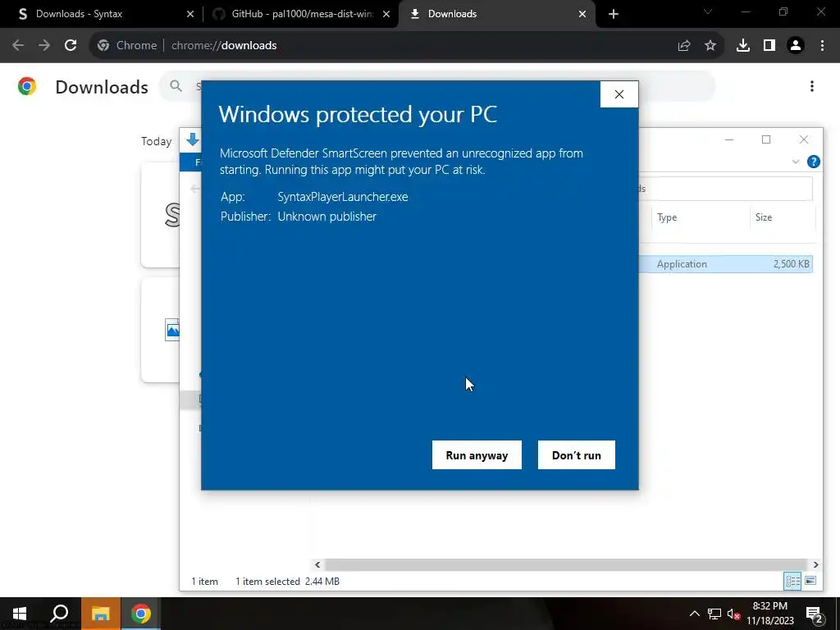Toggle Chrome side panel

(x=769, y=46)
